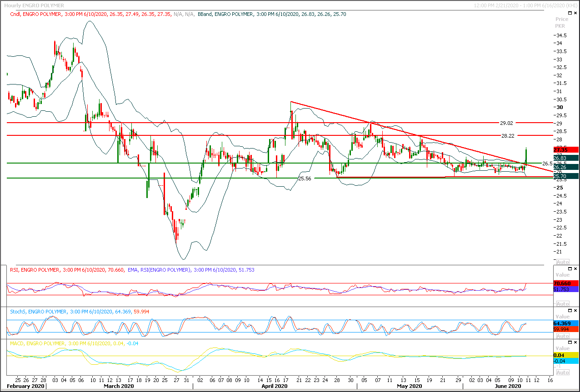Select the RSI, ENGRO POLYMER legend label
Viewport: 580px width, 392px height.
[67, 270]
